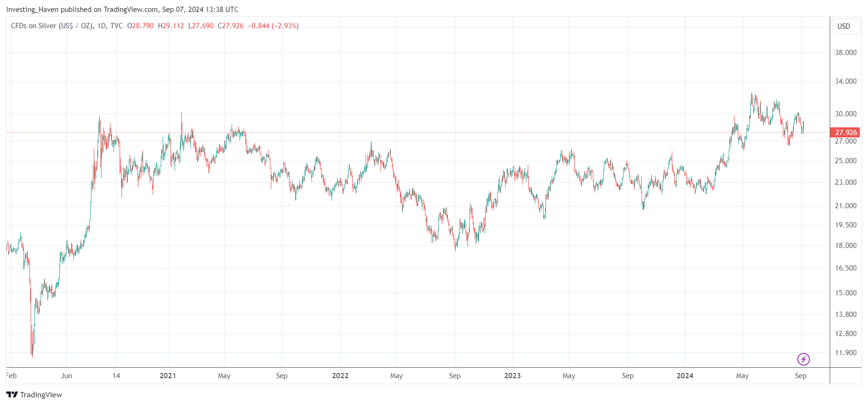Click the purple lightning bolt icon

[803, 359]
